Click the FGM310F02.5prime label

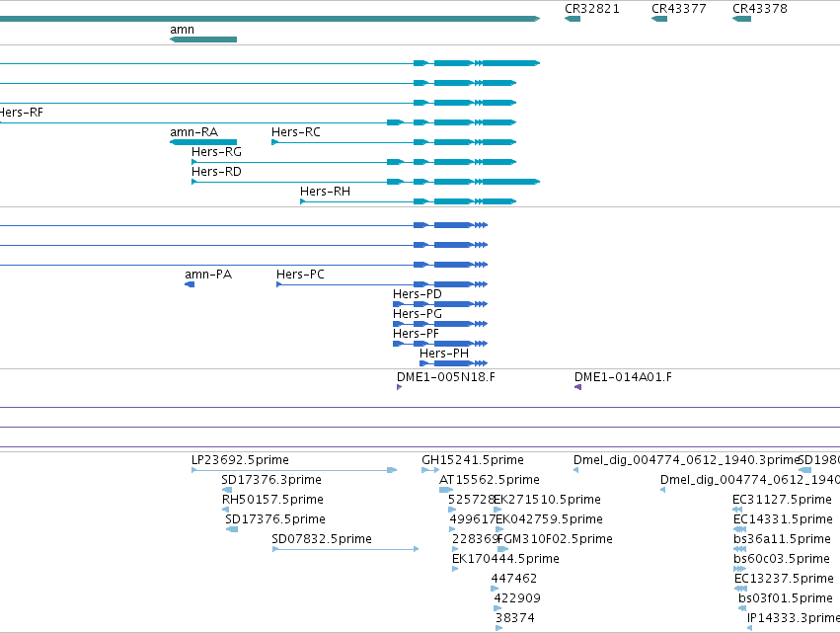coord(555,539)
